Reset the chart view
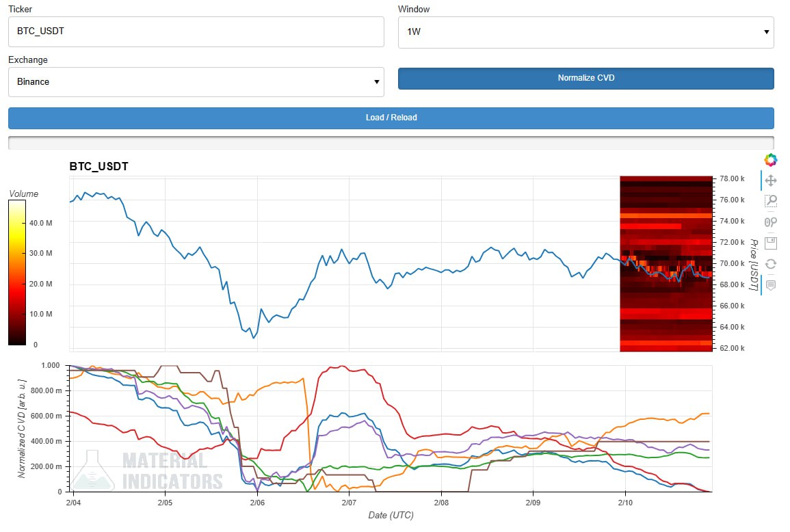The width and height of the screenshot is (790, 532). pos(771,264)
